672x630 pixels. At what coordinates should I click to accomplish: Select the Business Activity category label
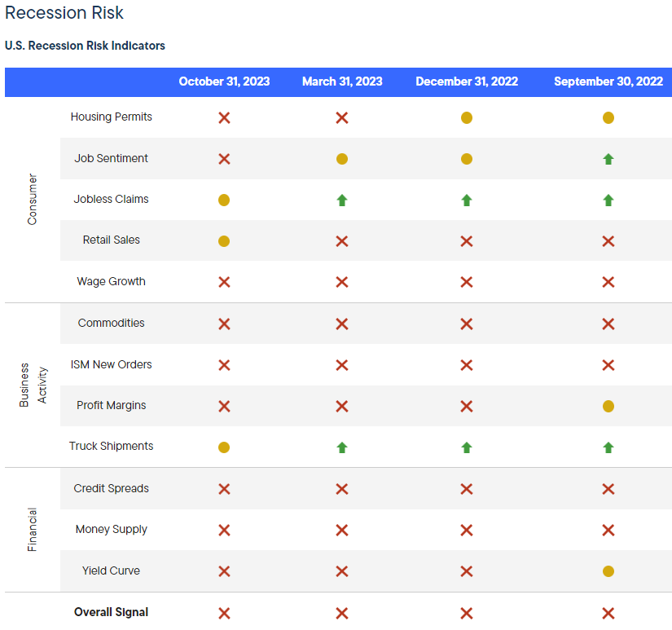[x=33, y=385]
